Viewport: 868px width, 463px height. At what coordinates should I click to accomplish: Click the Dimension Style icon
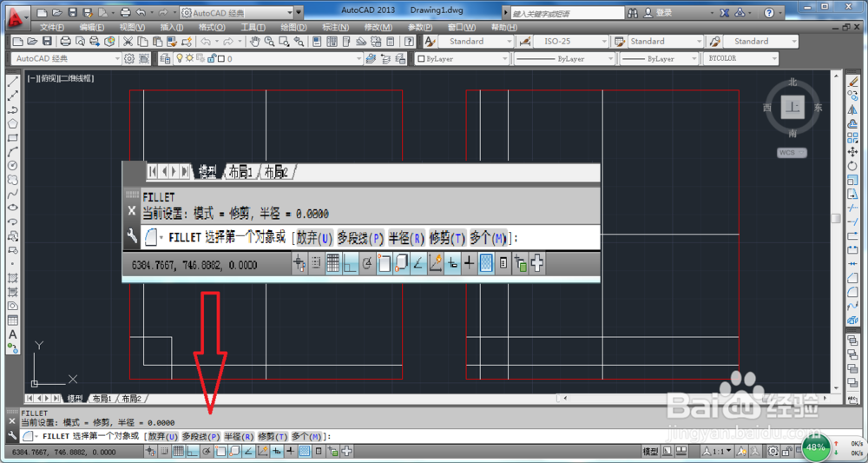(x=524, y=41)
